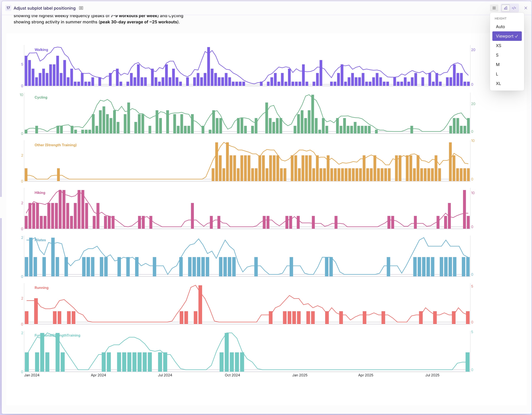Click the 'Jan 2024' axis tick
This screenshot has height=415, width=532.
tap(32, 375)
